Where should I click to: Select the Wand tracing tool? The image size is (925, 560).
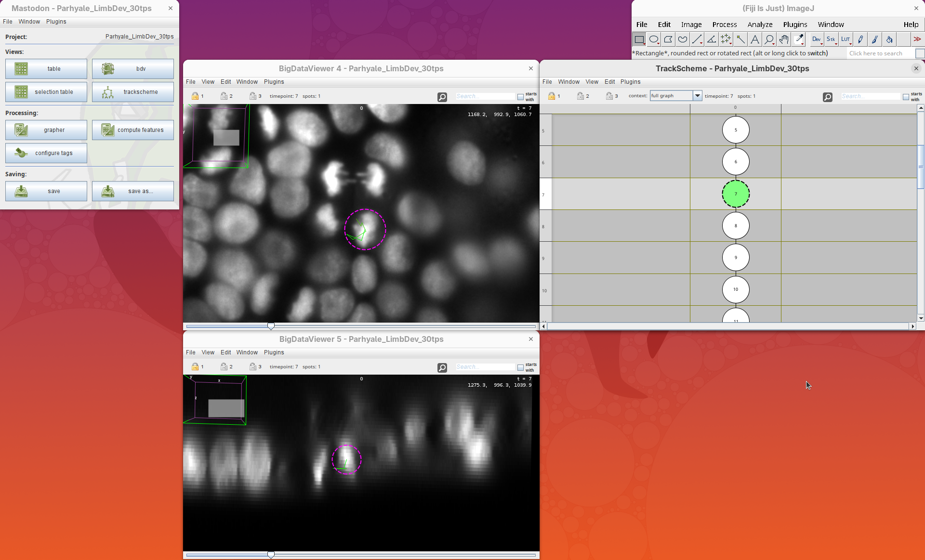(740, 39)
